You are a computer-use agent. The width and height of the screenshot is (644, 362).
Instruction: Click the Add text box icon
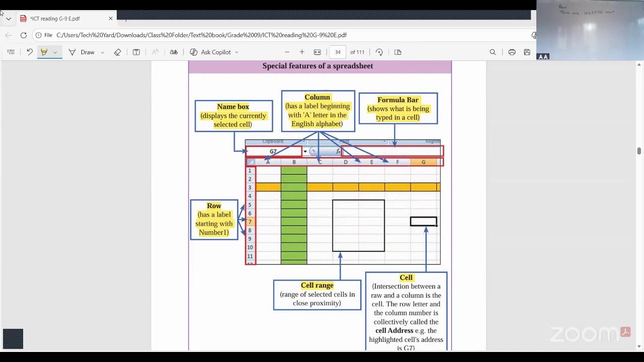[136, 52]
